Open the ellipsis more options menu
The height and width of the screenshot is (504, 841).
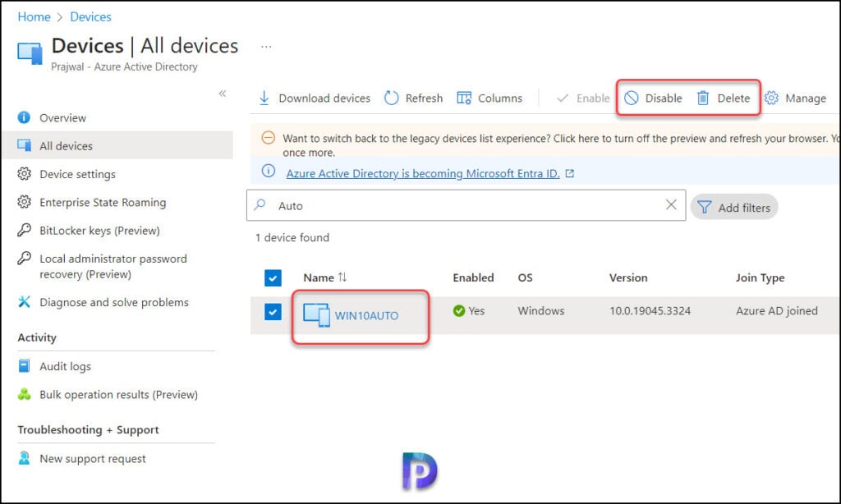click(x=266, y=47)
